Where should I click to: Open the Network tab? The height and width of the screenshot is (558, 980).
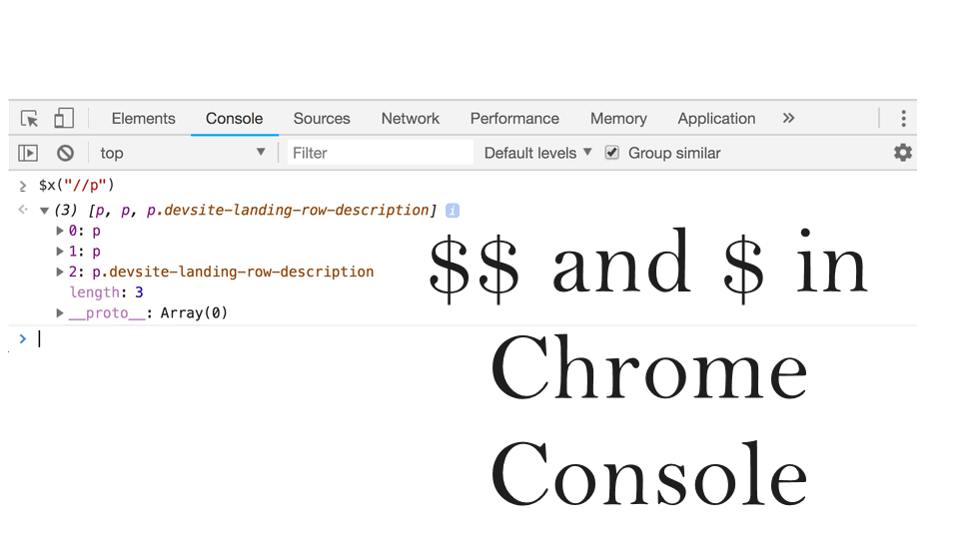coord(411,118)
